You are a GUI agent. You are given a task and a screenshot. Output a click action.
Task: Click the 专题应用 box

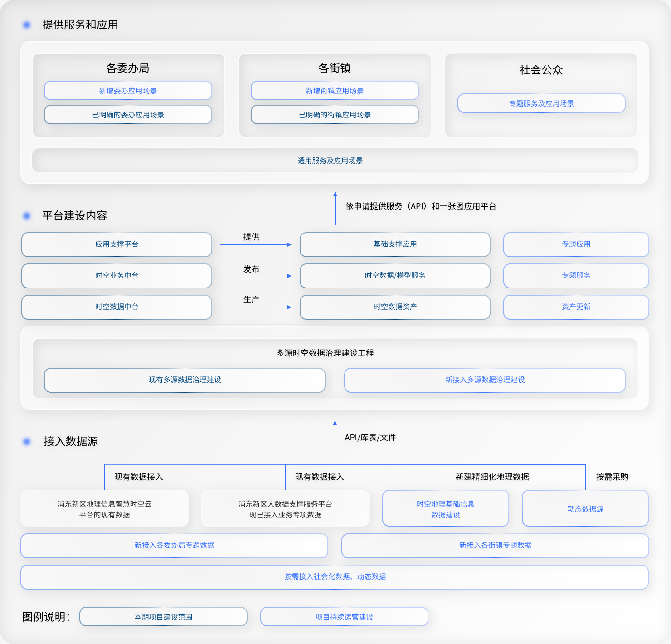click(576, 244)
